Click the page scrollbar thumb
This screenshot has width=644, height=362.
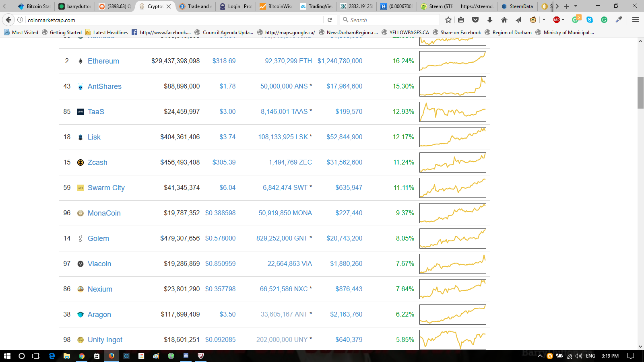coord(640,93)
